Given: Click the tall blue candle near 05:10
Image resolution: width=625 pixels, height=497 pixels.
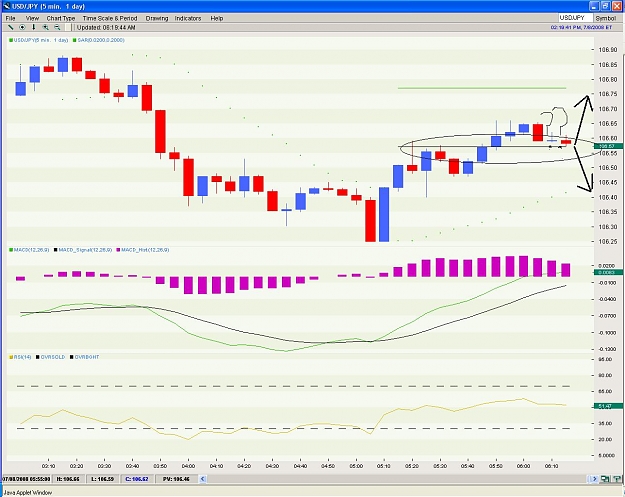Looking at the screenshot, I should (384, 214).
